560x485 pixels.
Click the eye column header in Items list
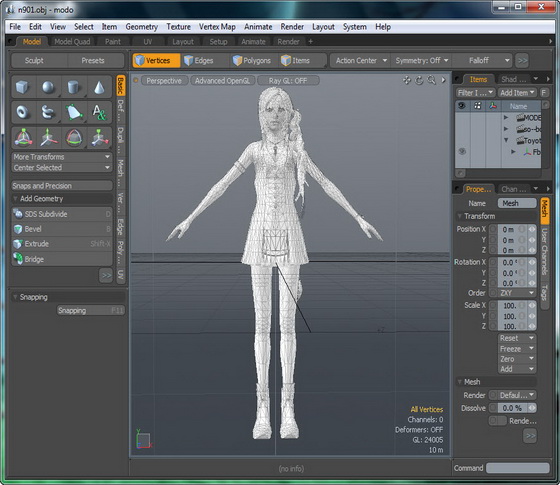point(462,106)
